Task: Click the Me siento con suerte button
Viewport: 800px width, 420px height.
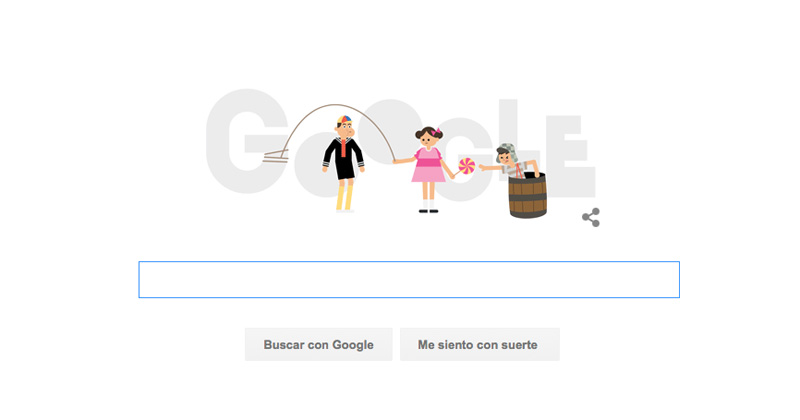Action: [x=480, y=345]
